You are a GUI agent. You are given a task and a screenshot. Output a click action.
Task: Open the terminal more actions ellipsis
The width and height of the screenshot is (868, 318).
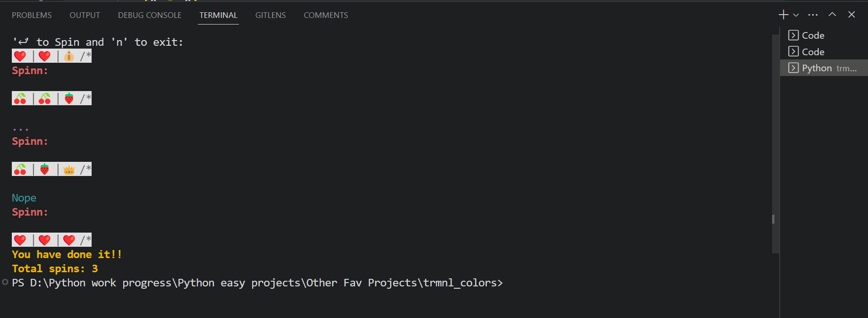pos(813,15)
